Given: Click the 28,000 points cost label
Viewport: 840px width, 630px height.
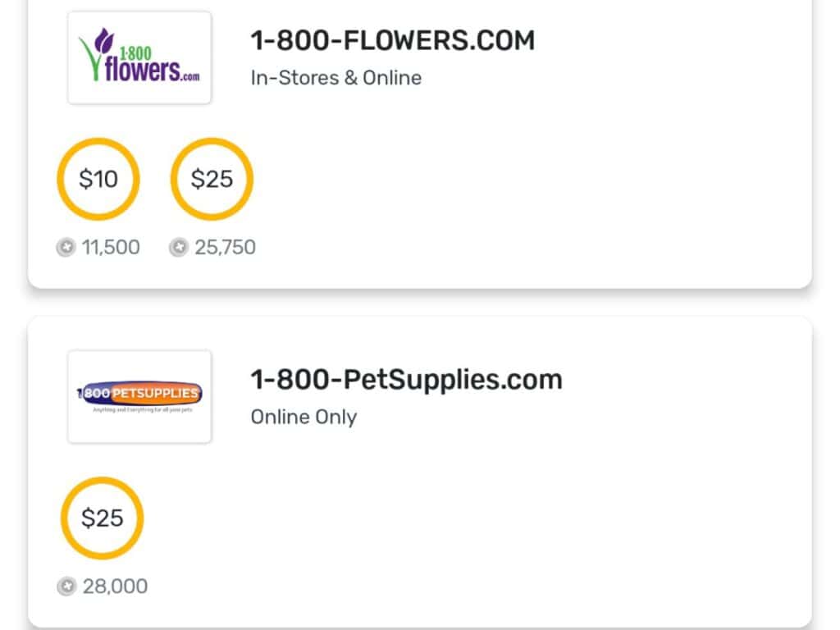Looking at the screenshot, I should pos(115,587).
